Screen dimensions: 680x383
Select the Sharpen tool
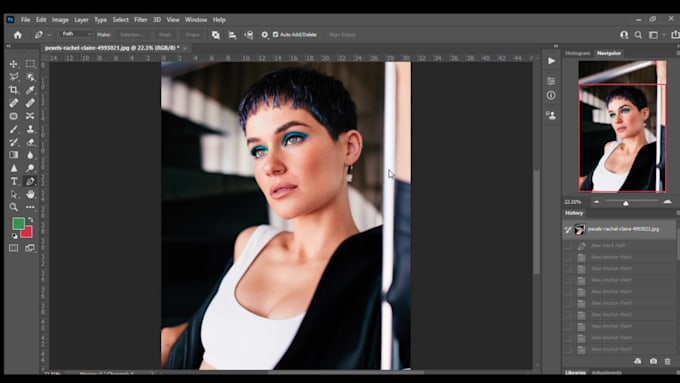tap(14, 168)
